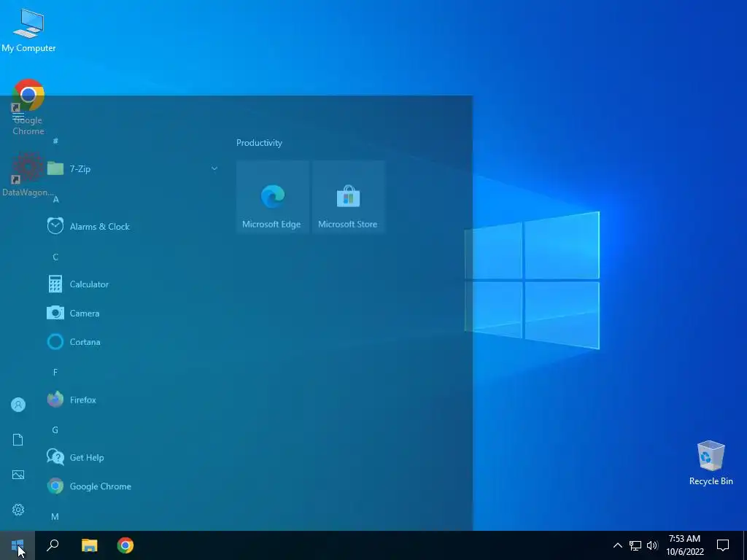Click the C letter header

coord(55,257)
